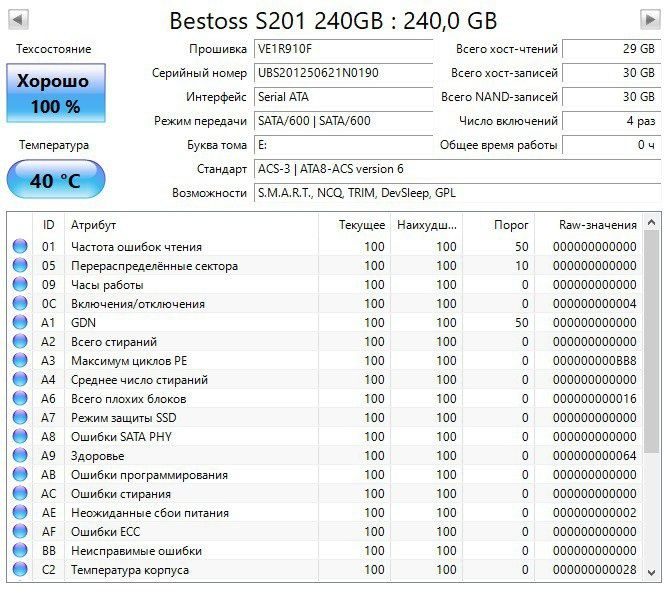Click the status circle for attribute 09
Image resolution: width=668 pixels, height=591 pixels.
[x=20, y=284]
